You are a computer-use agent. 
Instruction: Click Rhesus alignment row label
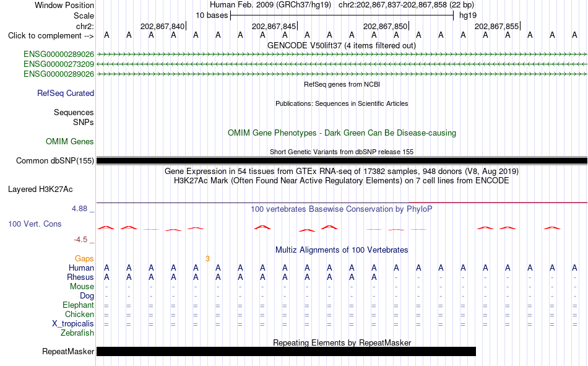[x=80, y=277]
